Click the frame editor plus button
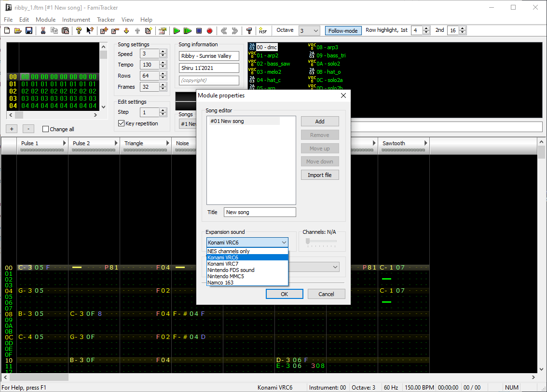The image size is (547, 392). 12,129
